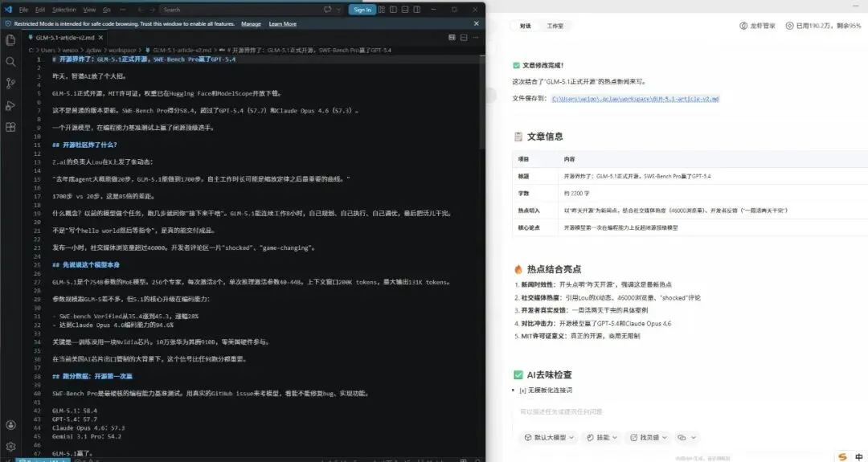Open the Accounts menu in activity bar
The image size is (868, 462).
pos(10,425)
